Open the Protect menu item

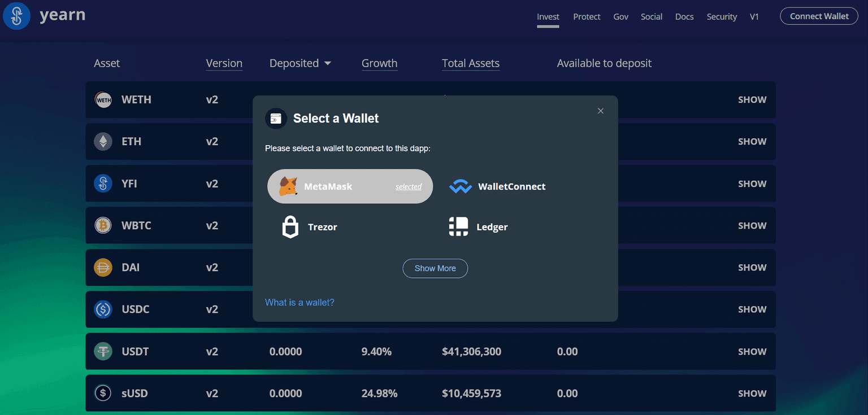(x=587, y=17)
